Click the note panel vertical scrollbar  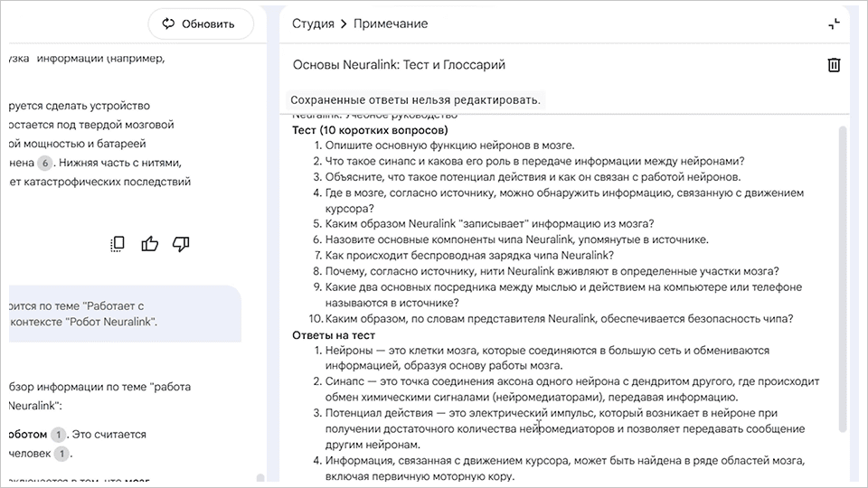pos(843,279)
